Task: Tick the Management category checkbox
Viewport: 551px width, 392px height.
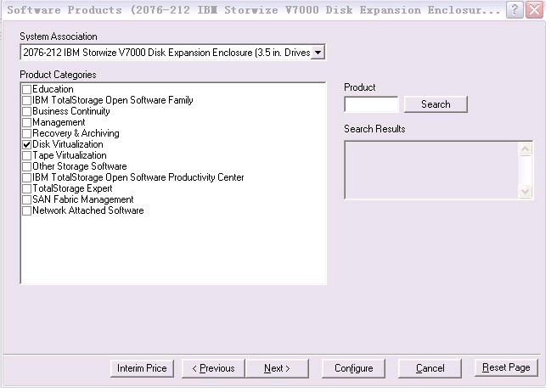Action: pos(26,122)
